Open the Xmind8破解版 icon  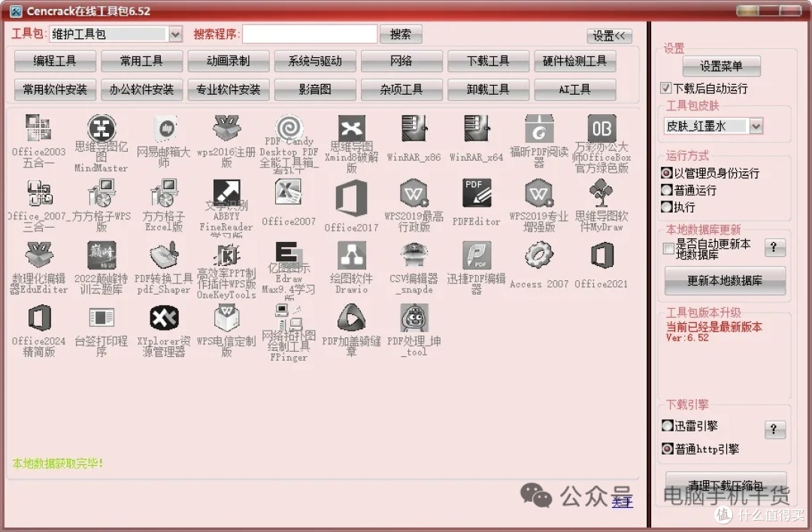click(352, 128)
